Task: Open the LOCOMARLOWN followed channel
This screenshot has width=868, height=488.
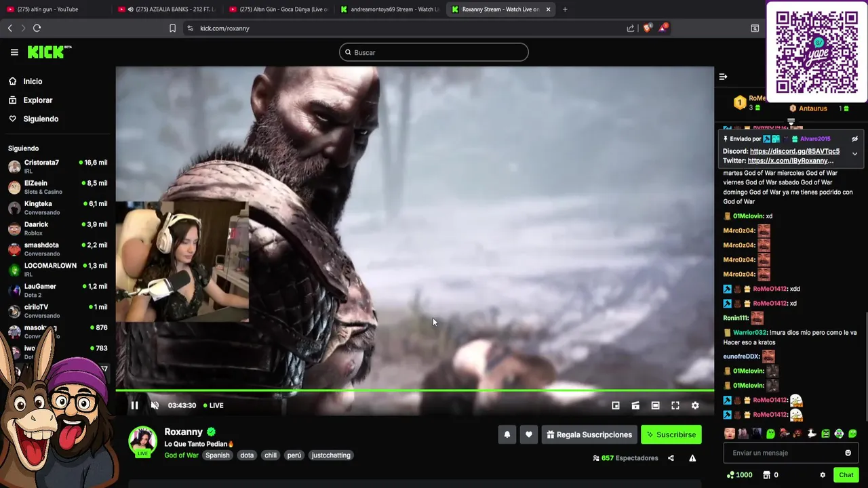Action: click(58, 270)
